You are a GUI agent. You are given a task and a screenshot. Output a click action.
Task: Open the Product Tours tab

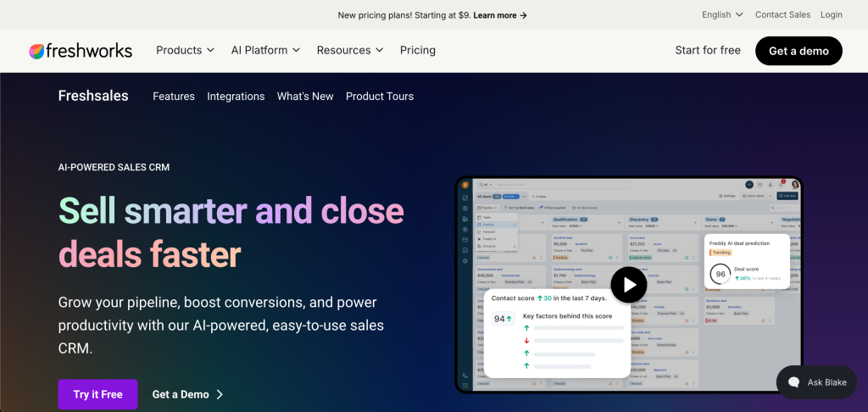pyautogui.click(x=380, y=97)
